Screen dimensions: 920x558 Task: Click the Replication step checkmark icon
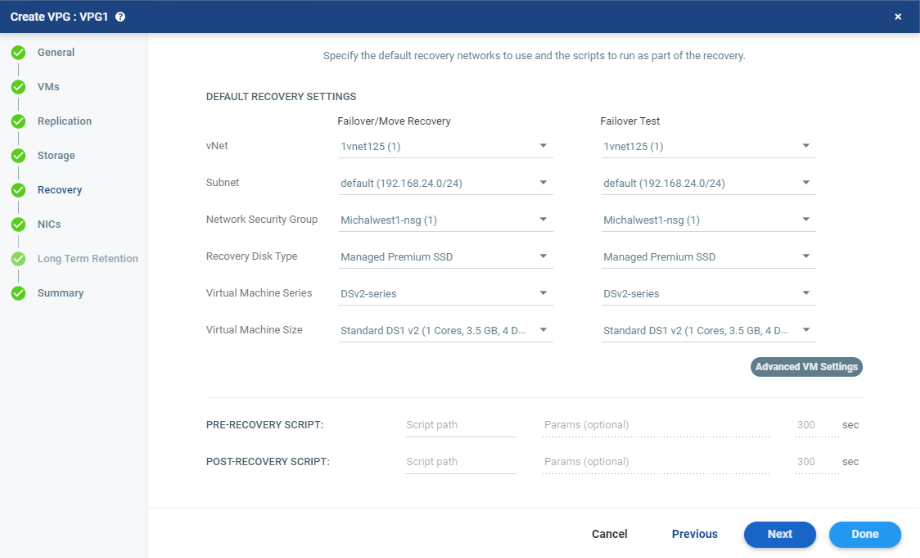[x=18, y=121]
